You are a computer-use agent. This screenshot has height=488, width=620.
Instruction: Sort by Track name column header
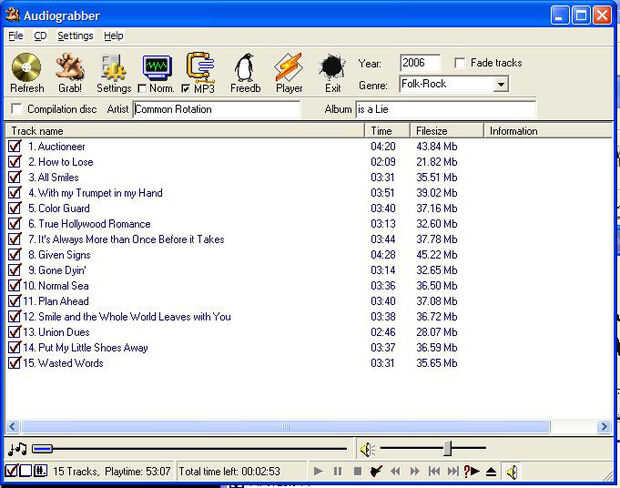[x=185, y=131]
